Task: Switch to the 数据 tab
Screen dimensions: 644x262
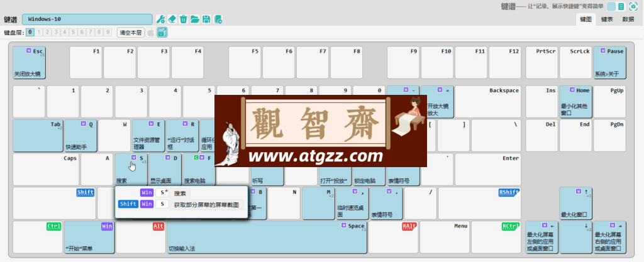Action: coord(628,19)
